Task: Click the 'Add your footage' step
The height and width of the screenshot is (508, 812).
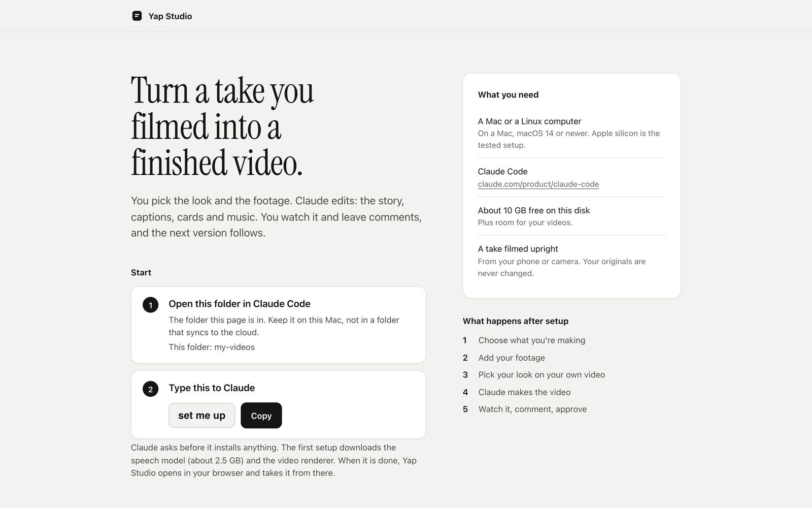Action: click(512, 358)
